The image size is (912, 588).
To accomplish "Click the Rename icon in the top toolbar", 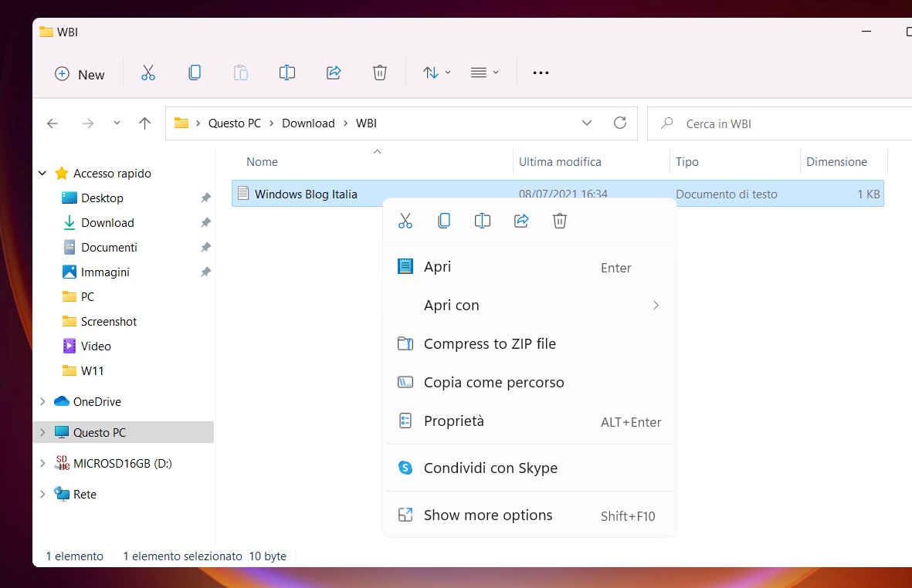I will click(x=287, y=73).
